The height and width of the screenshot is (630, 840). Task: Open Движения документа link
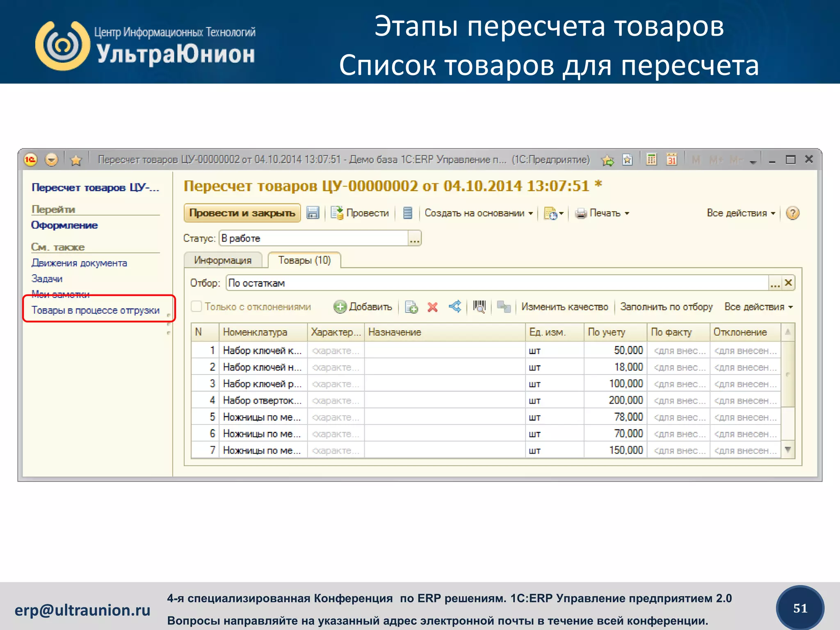[79, 263]
